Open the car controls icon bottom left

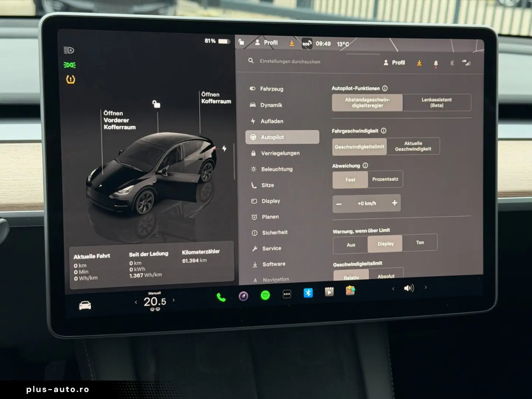(x=84, y=306)
